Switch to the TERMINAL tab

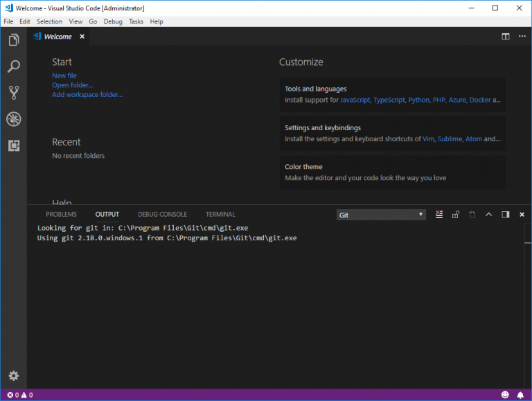(220, 215)
